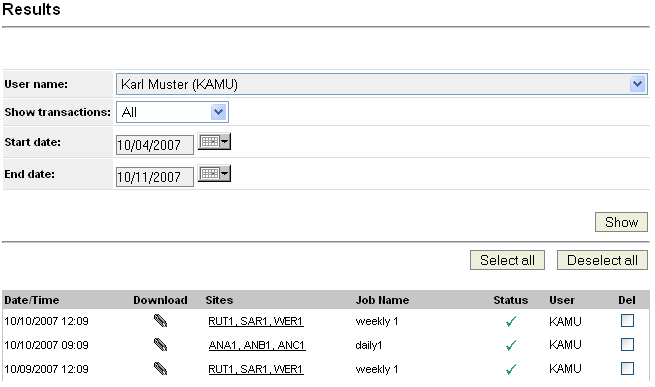This screenshot has width=655, height=387.
Task: Click the Job Name column header
Action: coord(382,300)
